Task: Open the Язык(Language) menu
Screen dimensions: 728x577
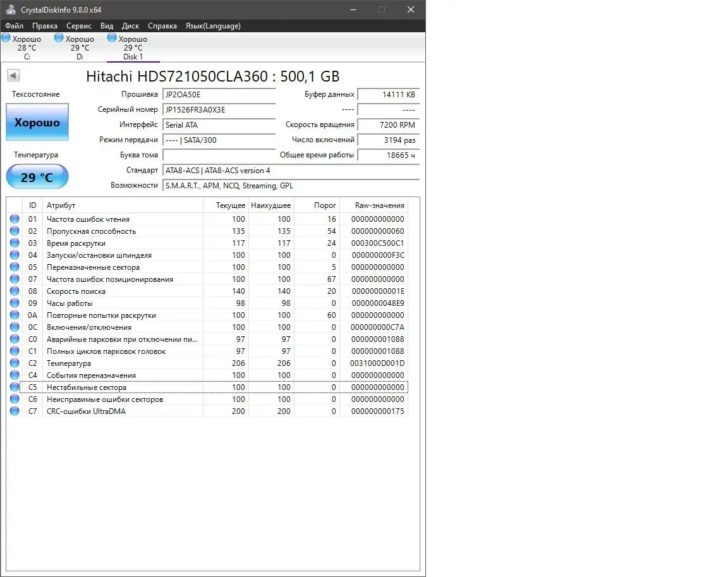Action: [212, 26]
